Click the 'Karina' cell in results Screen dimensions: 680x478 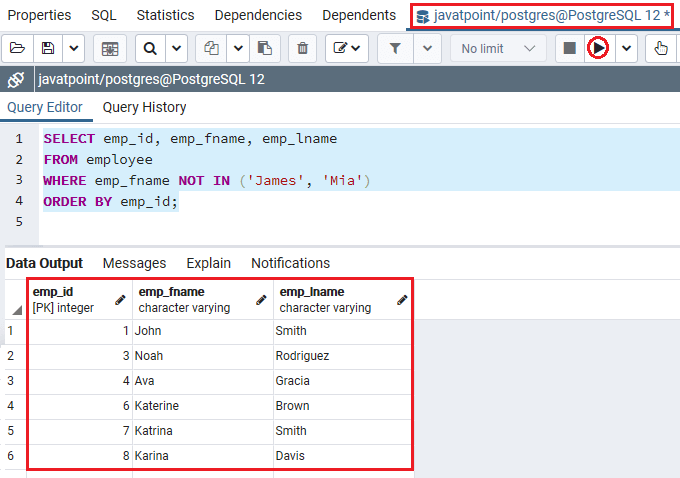203,456
